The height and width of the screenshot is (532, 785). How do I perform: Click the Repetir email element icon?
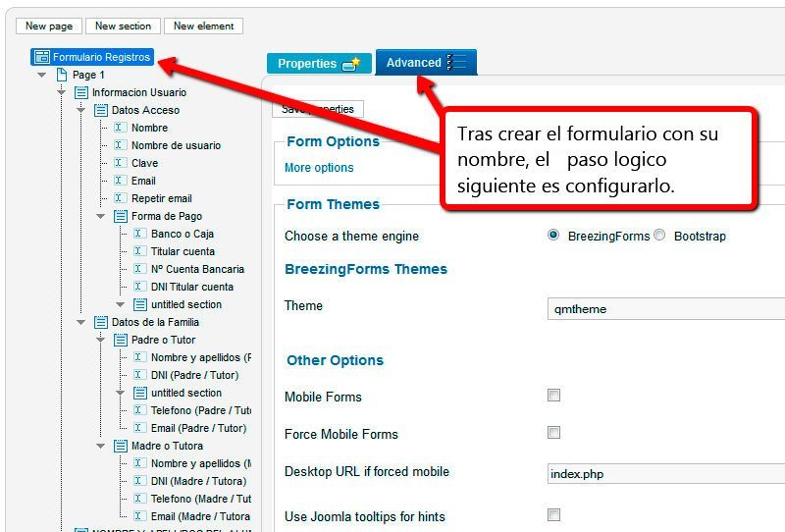pos(120,198)
